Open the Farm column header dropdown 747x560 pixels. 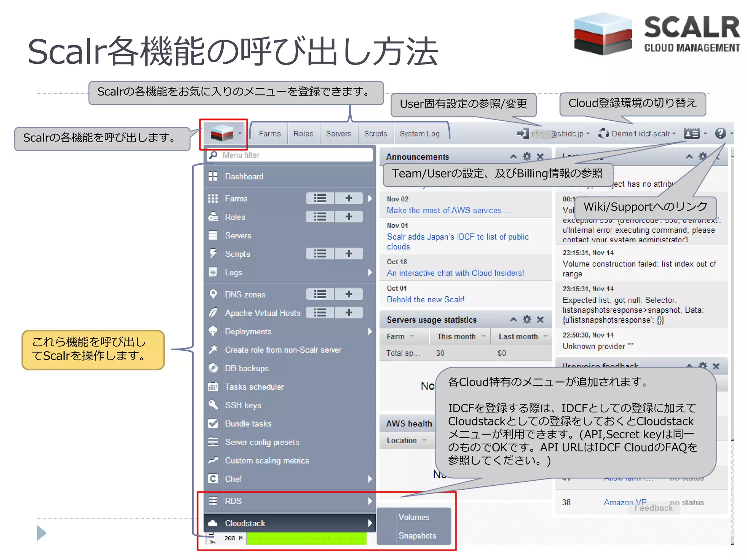coord(412,336)
